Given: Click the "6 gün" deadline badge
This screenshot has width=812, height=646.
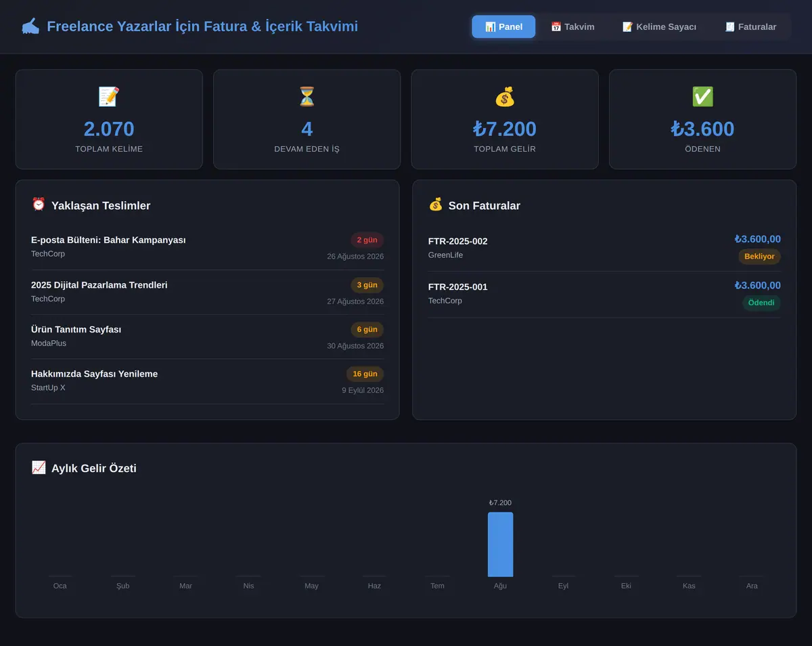Looking at the screenshot, I should point(367,330).
